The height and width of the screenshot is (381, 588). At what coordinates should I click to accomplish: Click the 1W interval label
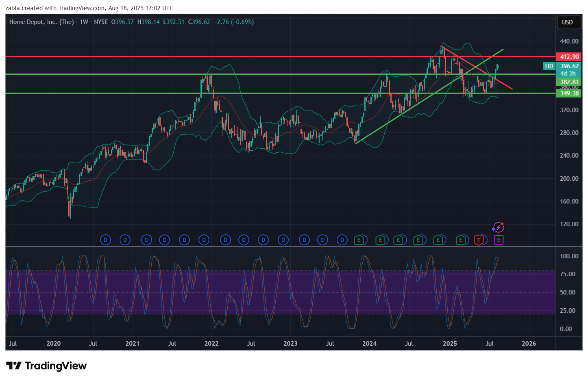point(84,22)
